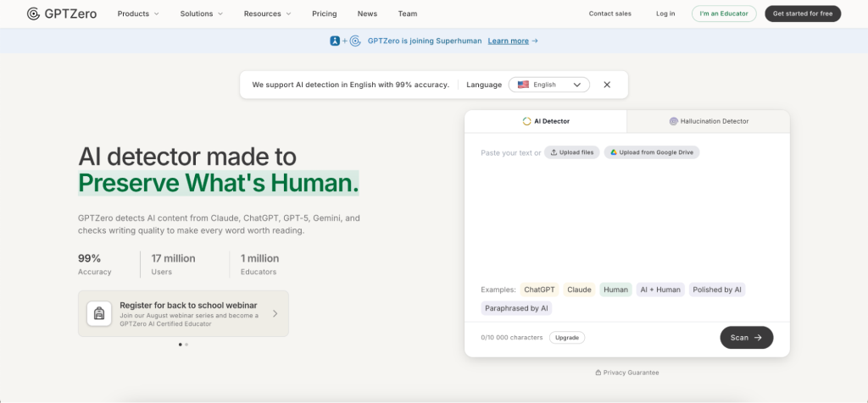This screenshot has width=868, height=403.
Task: Click the lock icon beside Privacy Guarantee
Action: pos(598,373)
